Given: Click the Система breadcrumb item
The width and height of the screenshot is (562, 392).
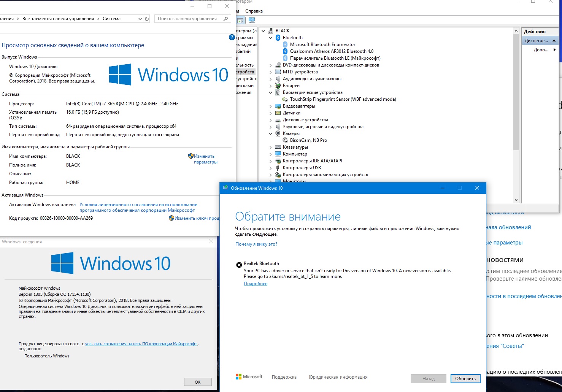Looking at the screenshot, I should pyautogui.click(x=111, y=19).
